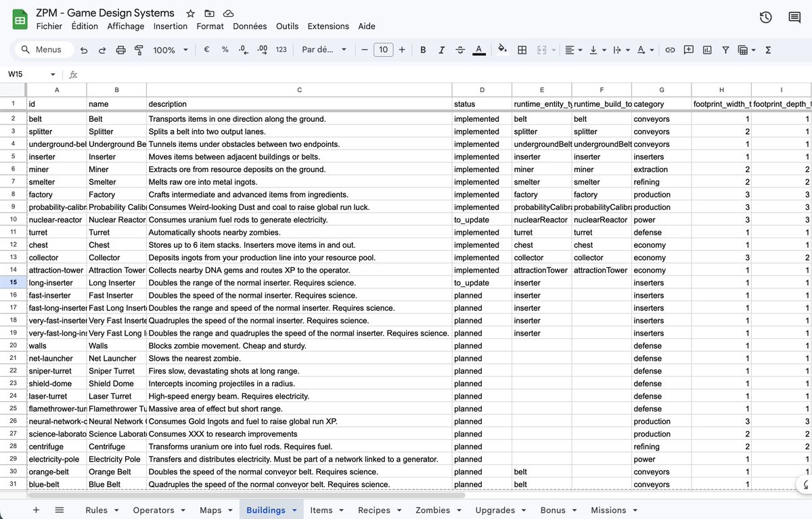This screenshot has height=519, width=812.
Task: Open the version history clock icon
Action: pos(765,18)
